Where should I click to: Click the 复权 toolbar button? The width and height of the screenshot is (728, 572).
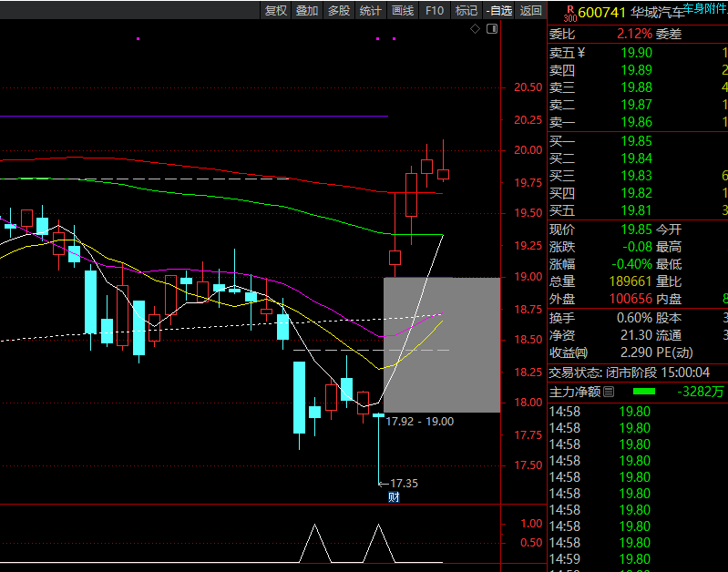click(x=276, y=10)
